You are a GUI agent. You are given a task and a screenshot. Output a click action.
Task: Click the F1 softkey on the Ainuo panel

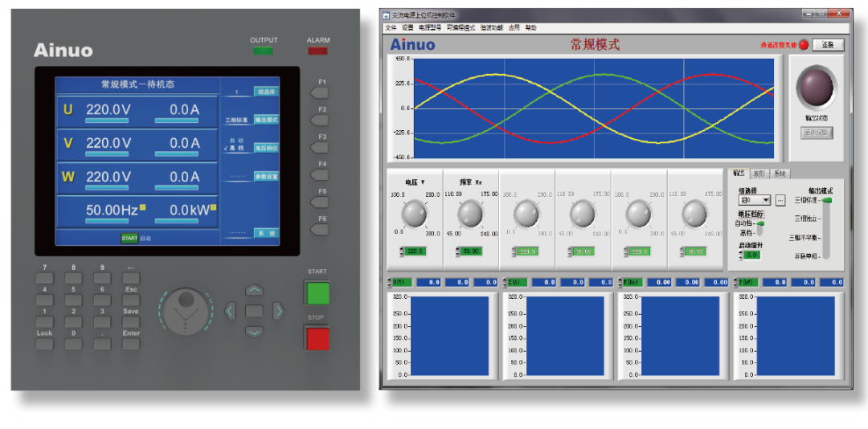pyautogui.click(x=319, y=92)
